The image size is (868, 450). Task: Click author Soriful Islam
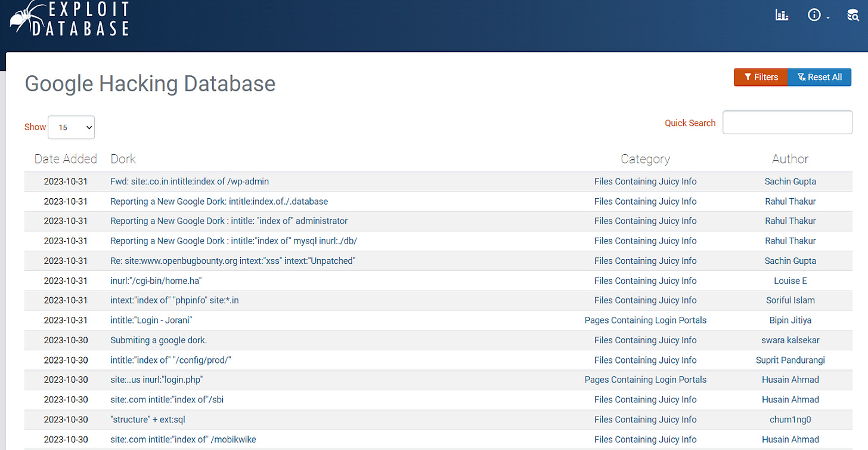coord(790,300)
